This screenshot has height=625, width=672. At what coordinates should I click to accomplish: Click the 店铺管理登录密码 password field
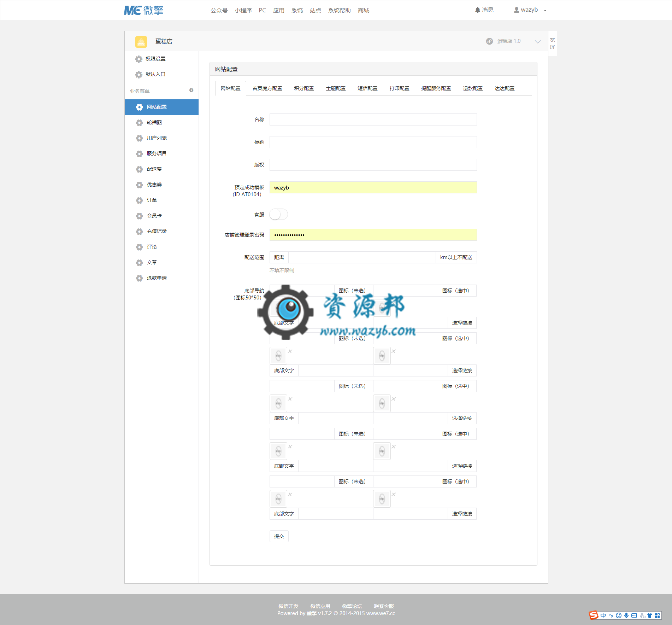pyautogui.click(x=373, y=235)
